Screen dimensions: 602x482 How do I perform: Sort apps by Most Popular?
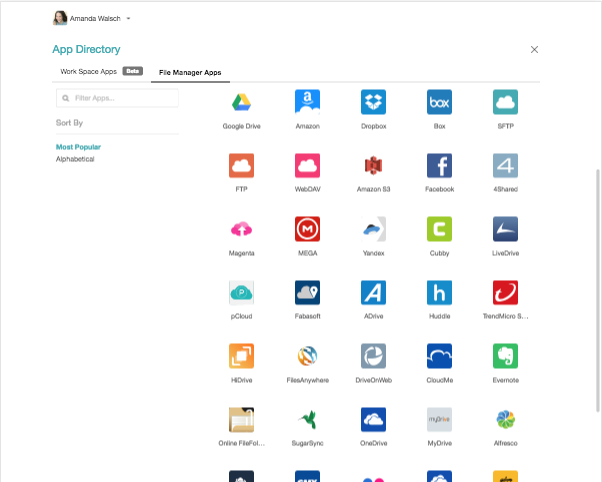click(78, 147)
